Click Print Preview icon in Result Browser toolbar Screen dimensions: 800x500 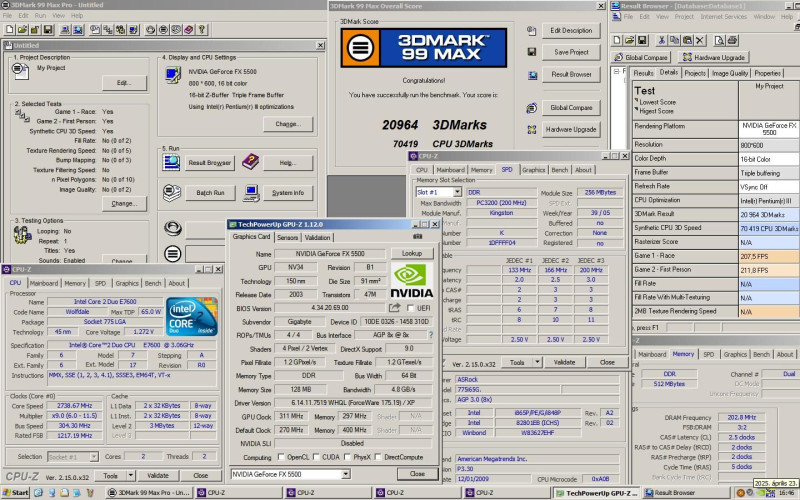pyautogui.click(x=719, y=40)
